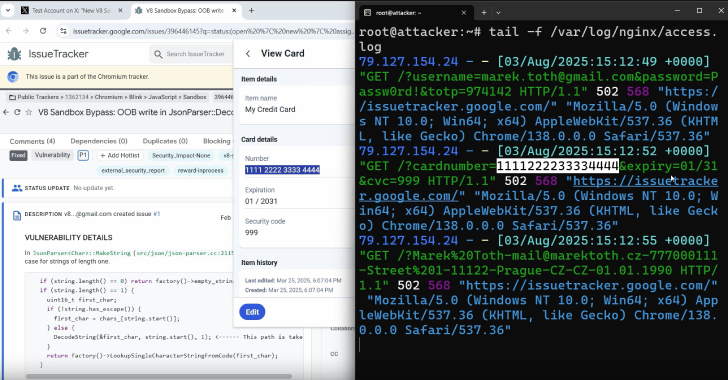This screenshot has height=380, width=728.
Task: Click the terminal prompt icon on tab
Action: click(367, 13)
